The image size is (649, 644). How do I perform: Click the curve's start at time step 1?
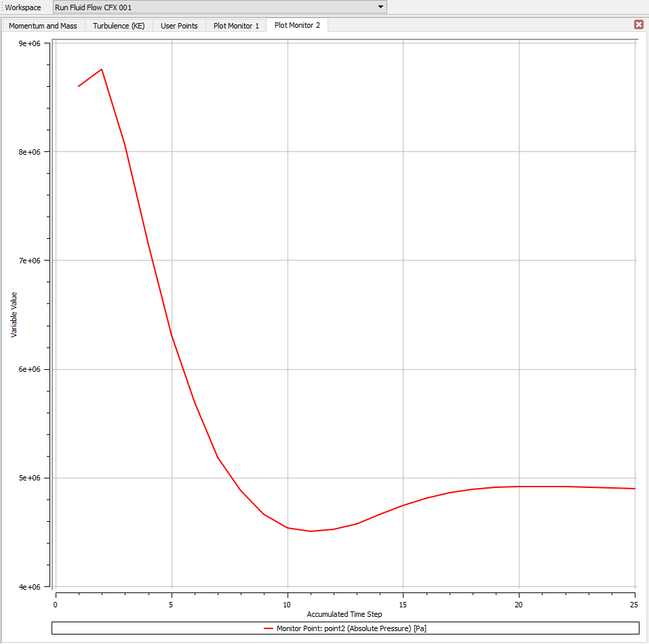click(x=79, y=86)
